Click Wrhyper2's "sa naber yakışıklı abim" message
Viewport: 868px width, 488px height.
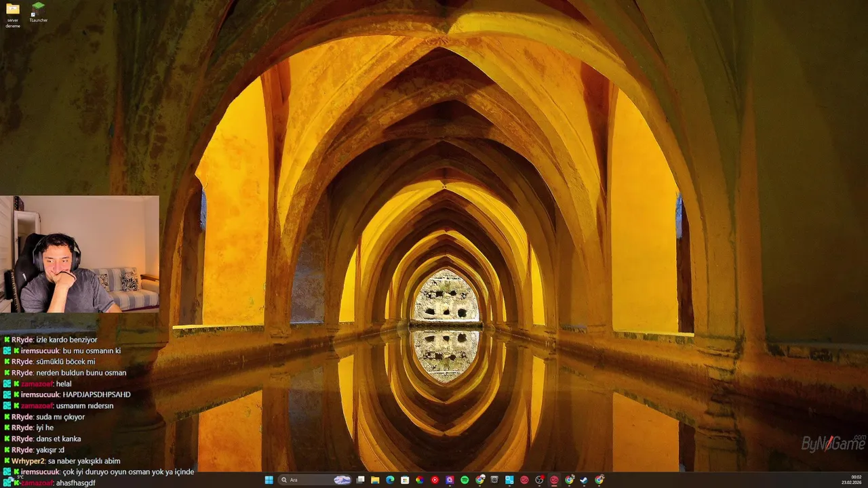pyautogui.click(x=84, y=461)
